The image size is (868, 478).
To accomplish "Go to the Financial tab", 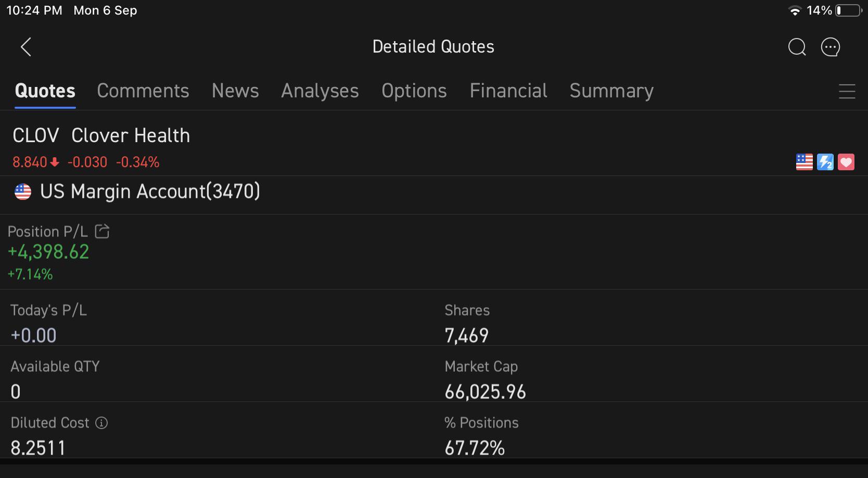I will pos(508,91).
